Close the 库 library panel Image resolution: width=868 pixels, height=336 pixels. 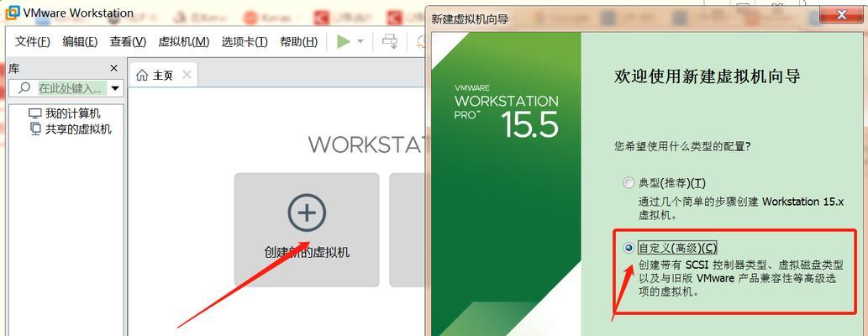coord(114,68)
